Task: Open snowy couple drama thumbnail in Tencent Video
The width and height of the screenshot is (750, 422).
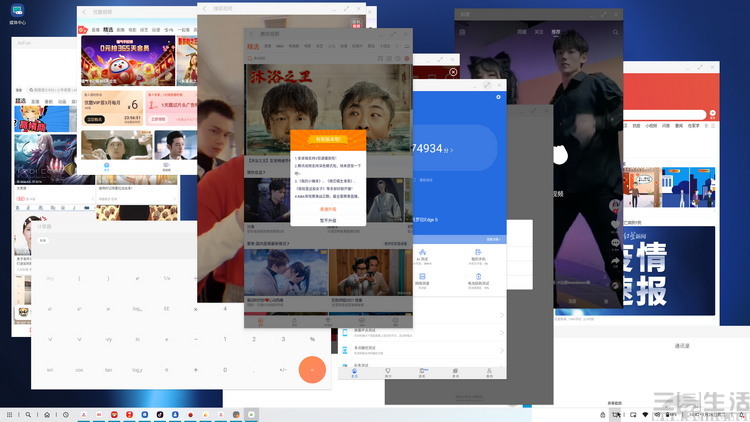Action: [x=286, y=272]
